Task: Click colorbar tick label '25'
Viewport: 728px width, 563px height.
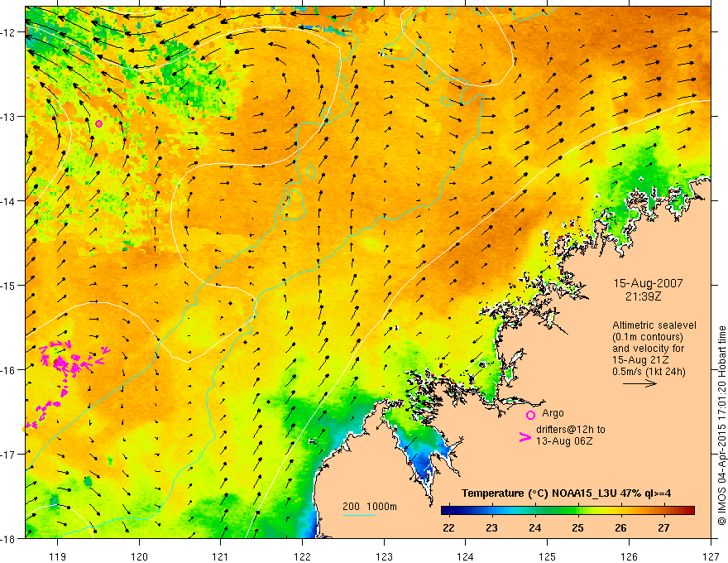Action: (x=577, y=527)
